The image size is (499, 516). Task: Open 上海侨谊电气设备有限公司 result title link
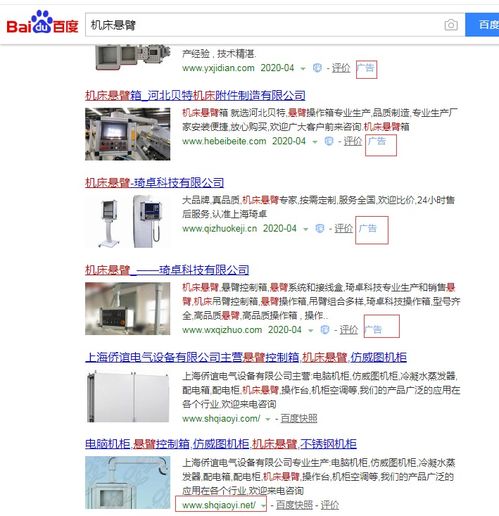click(x=246, y=358)
